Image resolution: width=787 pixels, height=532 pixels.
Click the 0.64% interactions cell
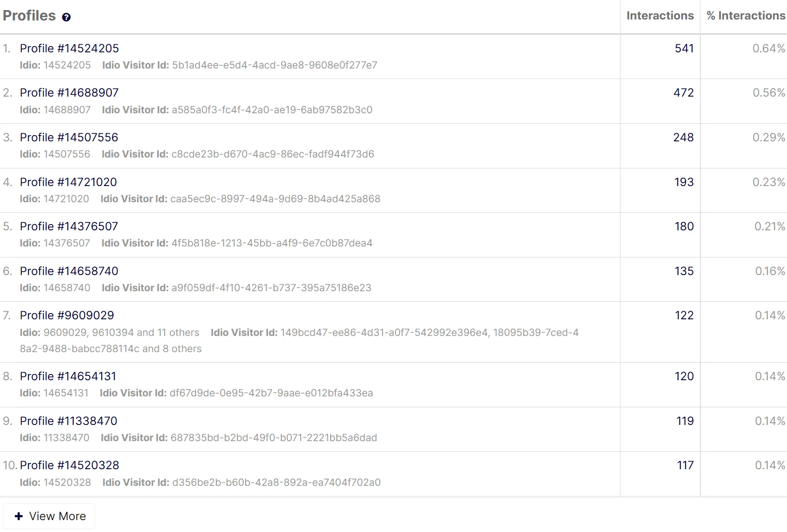(768, 49)
